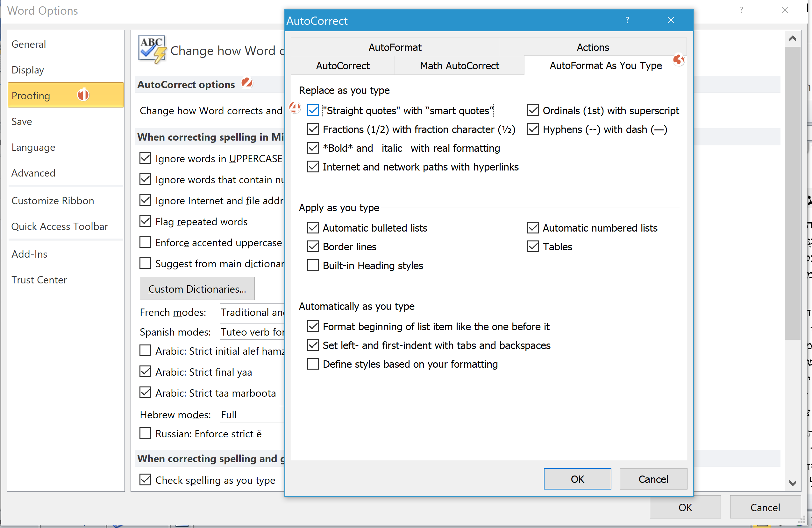Uncheck "Straight quotes" with "smart quotes"

point(313,110)
